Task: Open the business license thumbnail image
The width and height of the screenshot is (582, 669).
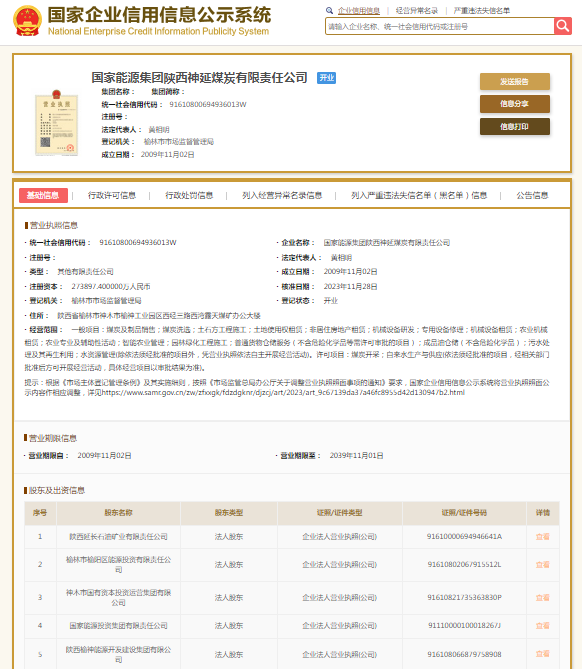Action: (x=56, y=123)
